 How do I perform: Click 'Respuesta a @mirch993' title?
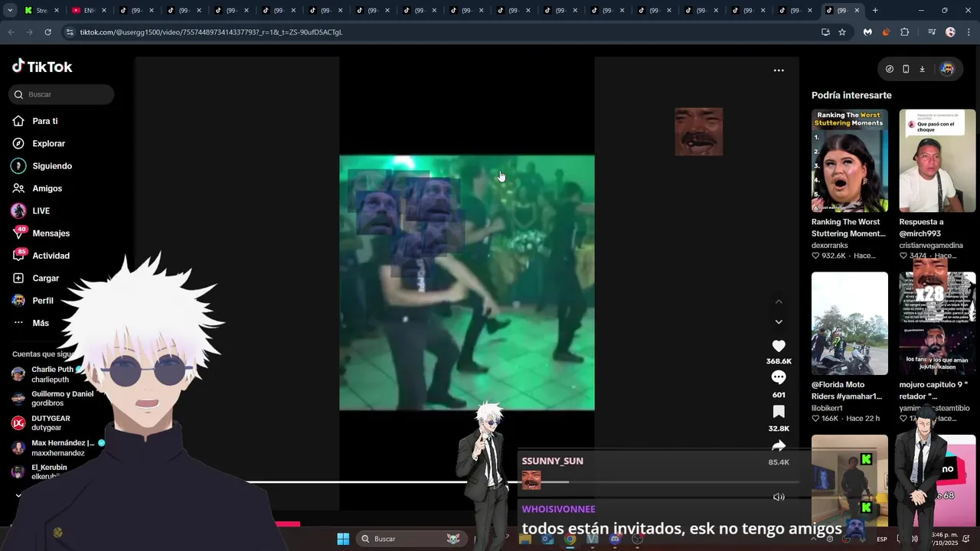[922, 228]
